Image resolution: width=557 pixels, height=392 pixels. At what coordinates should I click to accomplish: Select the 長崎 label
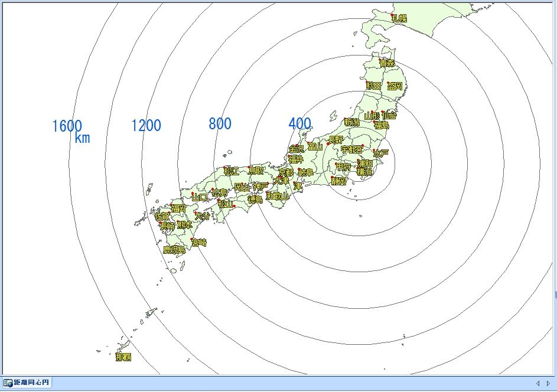pos(168,226)
